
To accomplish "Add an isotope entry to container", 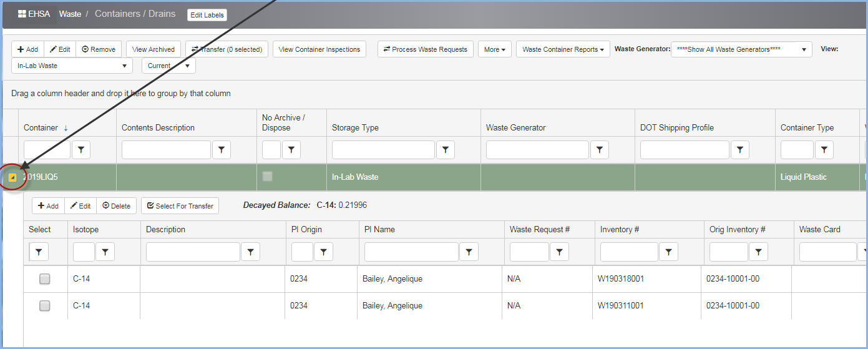I will point(48,206).
